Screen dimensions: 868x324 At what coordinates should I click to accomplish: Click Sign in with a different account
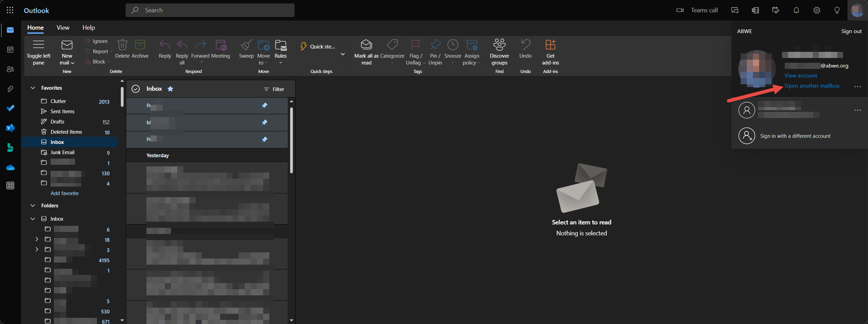coord(795,136)
